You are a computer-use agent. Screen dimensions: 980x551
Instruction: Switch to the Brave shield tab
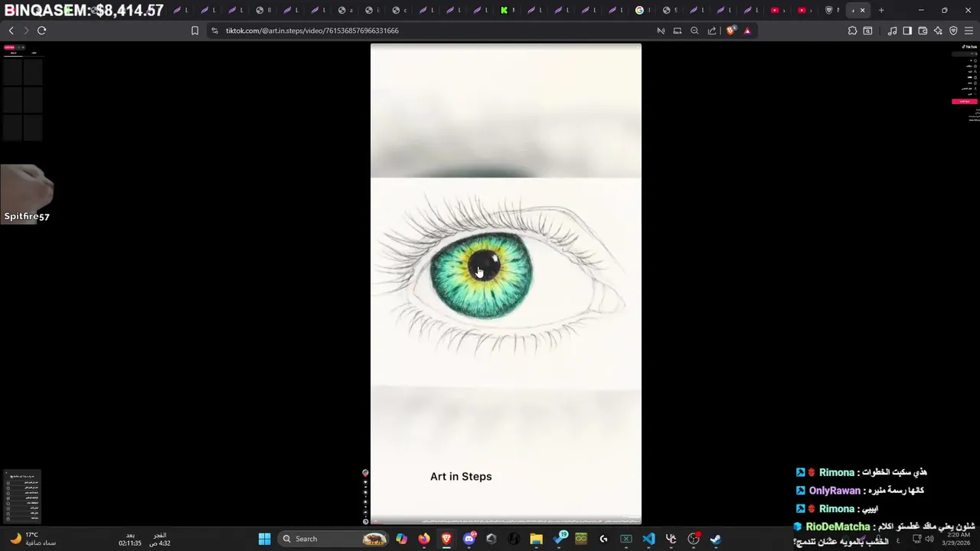pos(832,10)
